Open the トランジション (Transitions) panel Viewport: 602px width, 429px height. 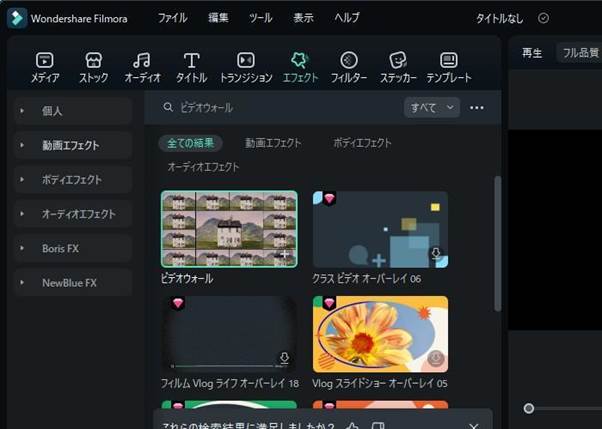tap(246, 68)
